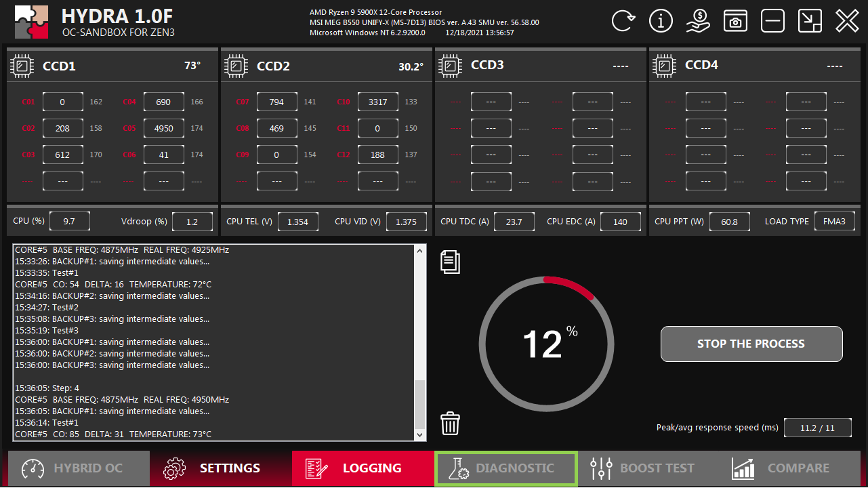Click the C08 core value field
Viewport: 868px width, 488px height.
(276, 128)
